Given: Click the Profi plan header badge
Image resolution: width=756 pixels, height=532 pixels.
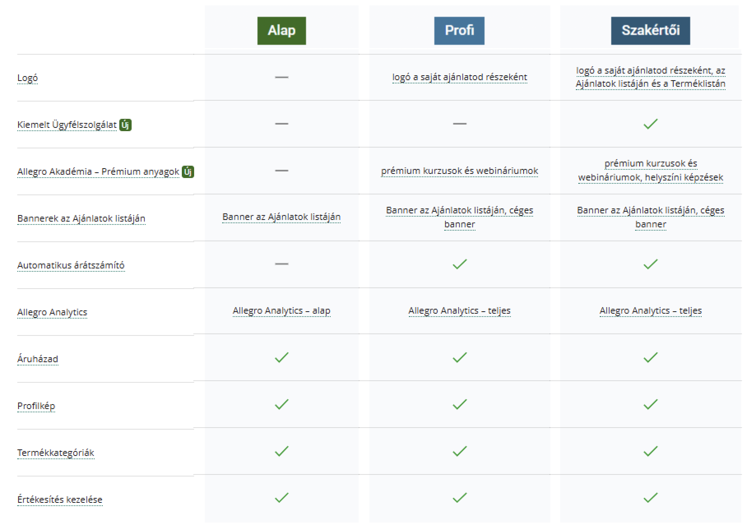Looking at the screenshot, I should (x=459, y=31).
